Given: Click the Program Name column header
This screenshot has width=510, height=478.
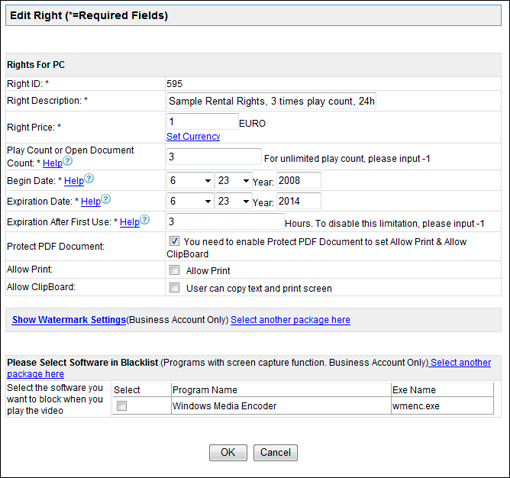Looking at the screenshot, I should pos(205,390).
